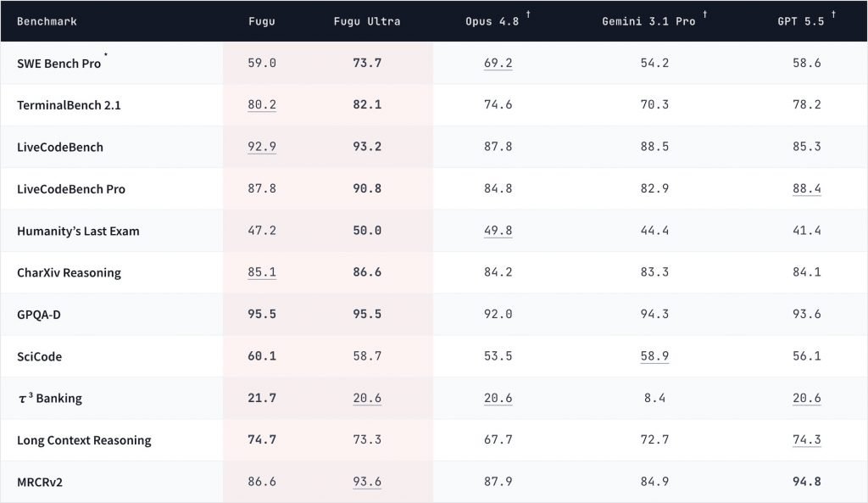Select the Fugu column header
Image resolution: width=868 pixels, height=503 pixels.
pos(262,21)
